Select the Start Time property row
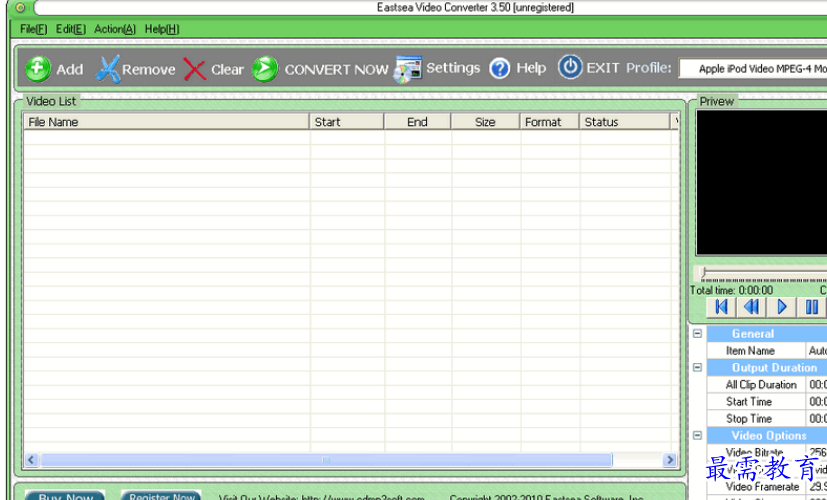Screen dimensions: 827x500 pyautogui.click(x=767, y=401)
